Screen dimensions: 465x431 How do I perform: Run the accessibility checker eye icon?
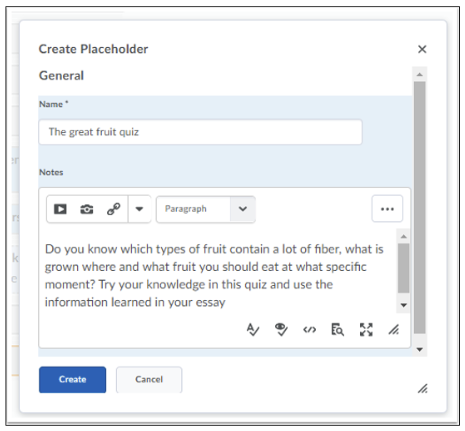281,330
